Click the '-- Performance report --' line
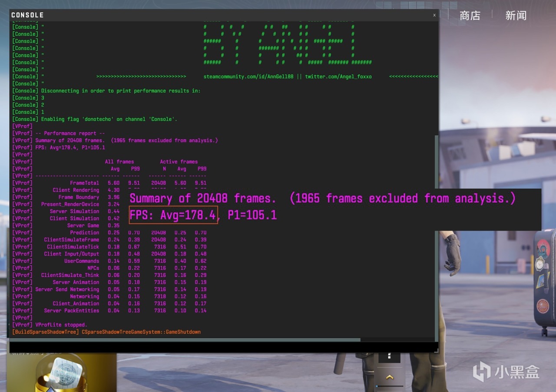 point(70,133)
